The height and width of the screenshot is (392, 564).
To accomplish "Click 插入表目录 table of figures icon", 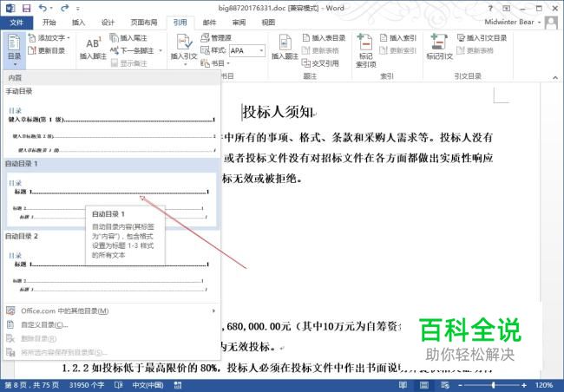I will (x=305, y=38).
